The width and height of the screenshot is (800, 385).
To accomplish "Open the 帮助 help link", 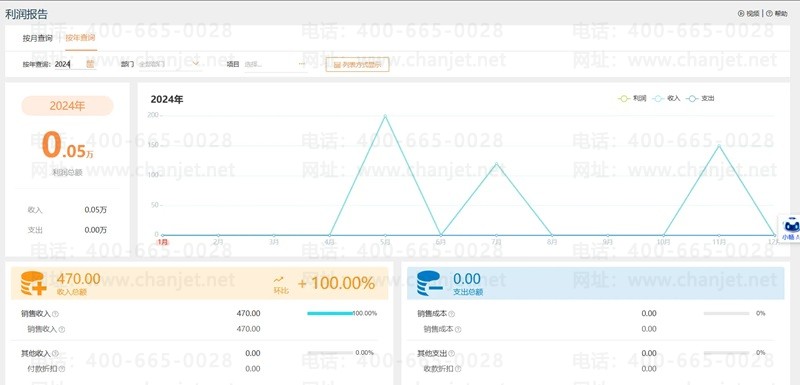I will 777,14.
